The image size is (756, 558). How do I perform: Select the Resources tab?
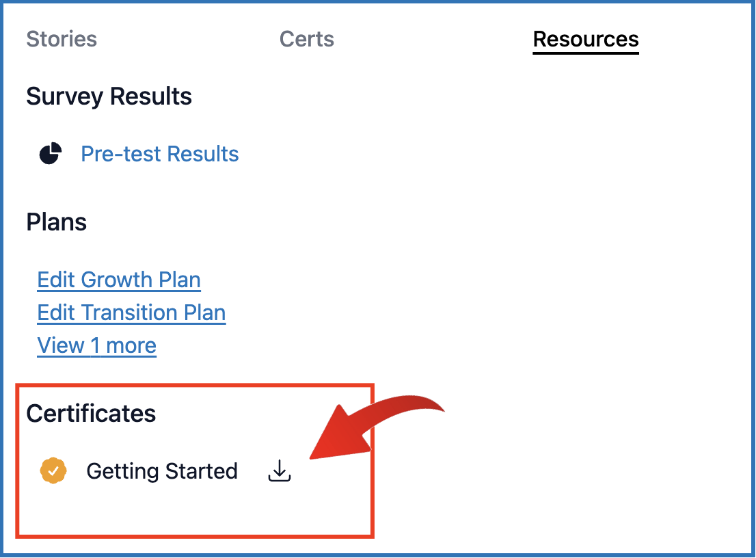click(x=586, y=39)
